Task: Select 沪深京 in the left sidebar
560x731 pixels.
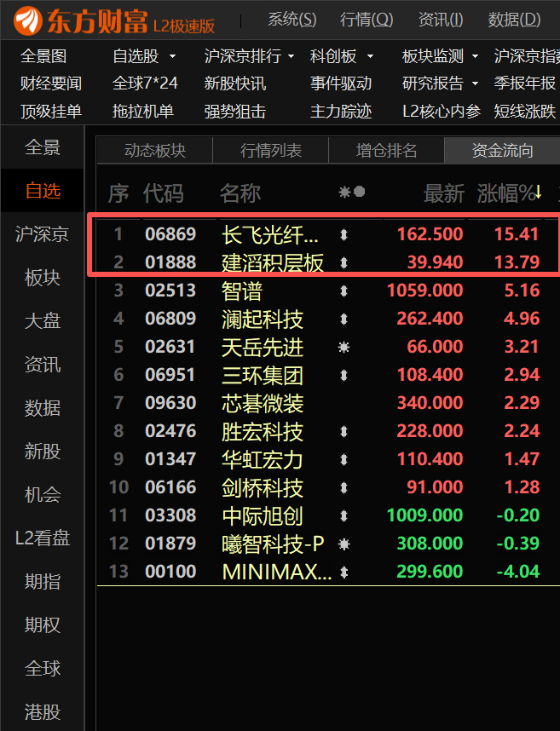Action: point(43,234)
